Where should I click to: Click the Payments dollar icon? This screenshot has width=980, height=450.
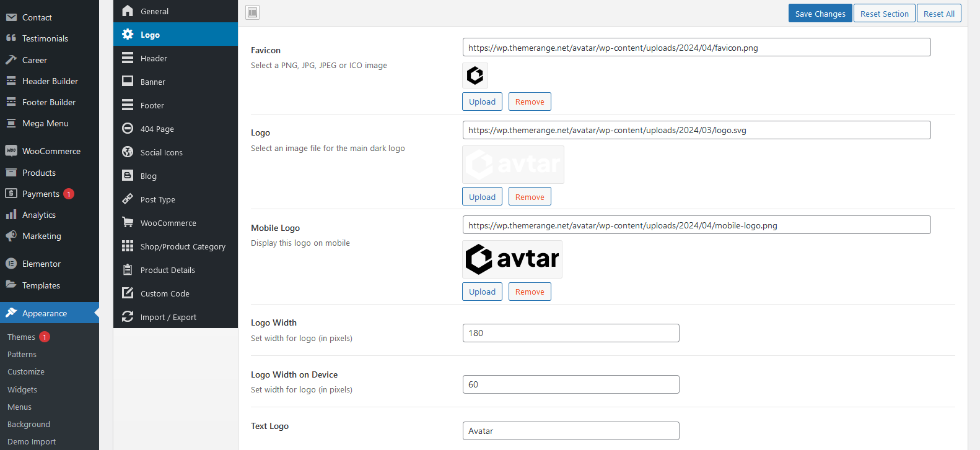pos(11,194)
